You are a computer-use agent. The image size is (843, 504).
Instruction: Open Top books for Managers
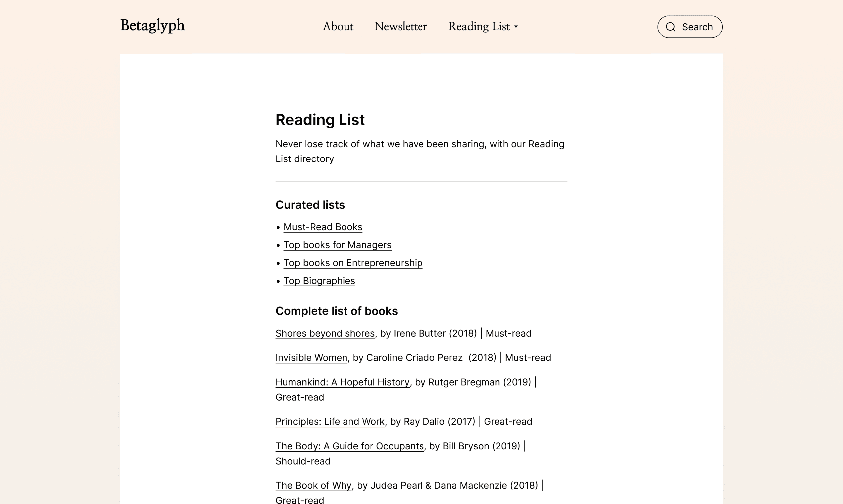(x=337, y=245)
